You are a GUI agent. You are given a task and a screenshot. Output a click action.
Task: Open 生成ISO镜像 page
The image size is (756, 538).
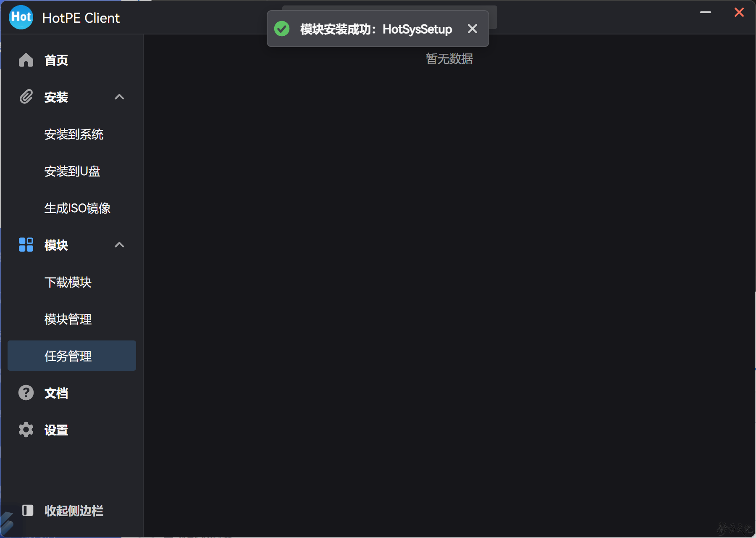[x=72, y=208]
